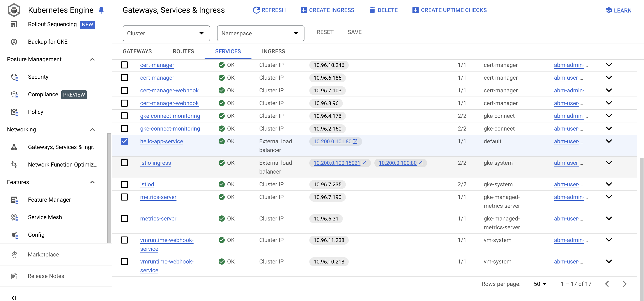
Task: Select the Services tab
Action: tap(228, 51)
